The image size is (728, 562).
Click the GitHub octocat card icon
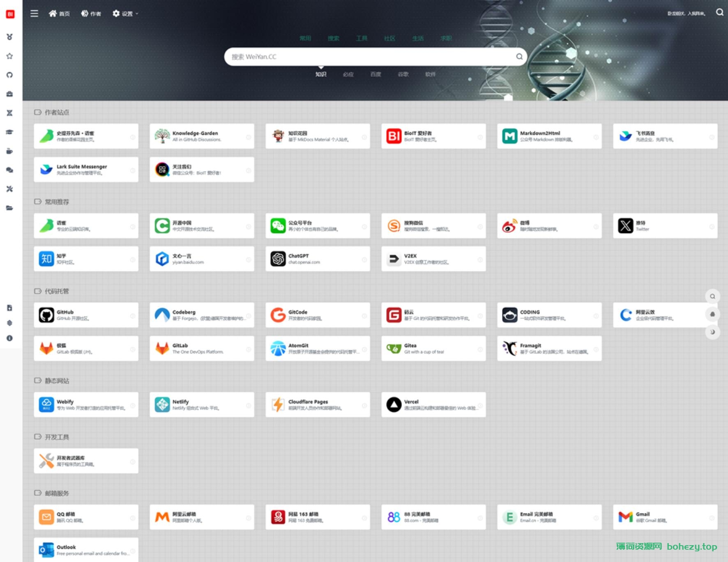click(x=46, y=315)
